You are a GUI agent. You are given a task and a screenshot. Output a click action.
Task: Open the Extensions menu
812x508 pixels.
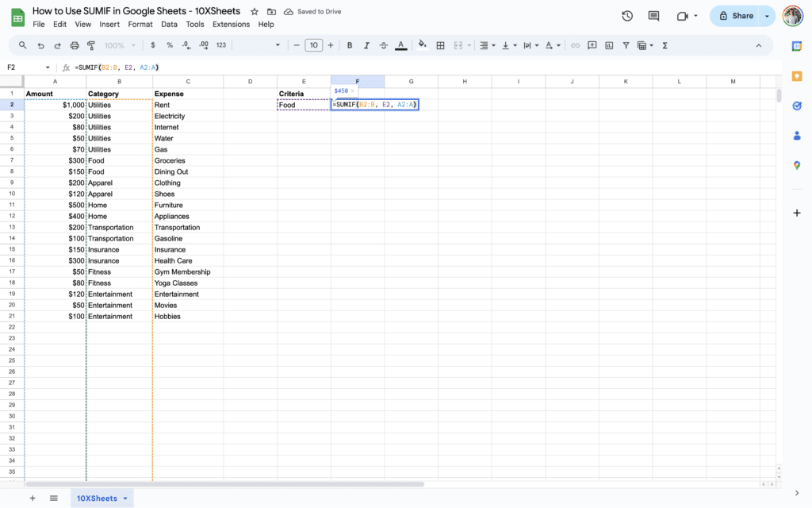(x=231, y=24)
